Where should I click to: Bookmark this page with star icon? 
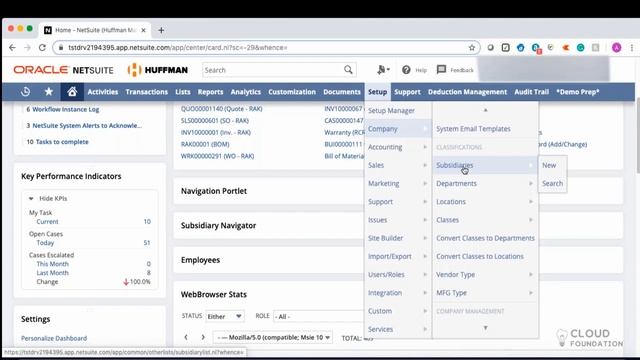pyautogui.click(x=472, y=48)
